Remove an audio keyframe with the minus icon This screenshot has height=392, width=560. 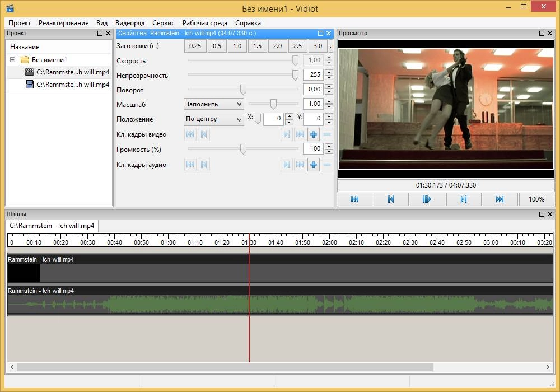(x=327, y=165)
